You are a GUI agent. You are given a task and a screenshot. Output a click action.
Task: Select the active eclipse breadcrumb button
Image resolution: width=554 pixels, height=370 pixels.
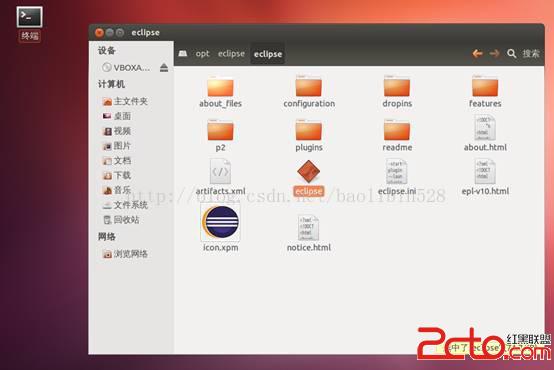pos(268,54)
